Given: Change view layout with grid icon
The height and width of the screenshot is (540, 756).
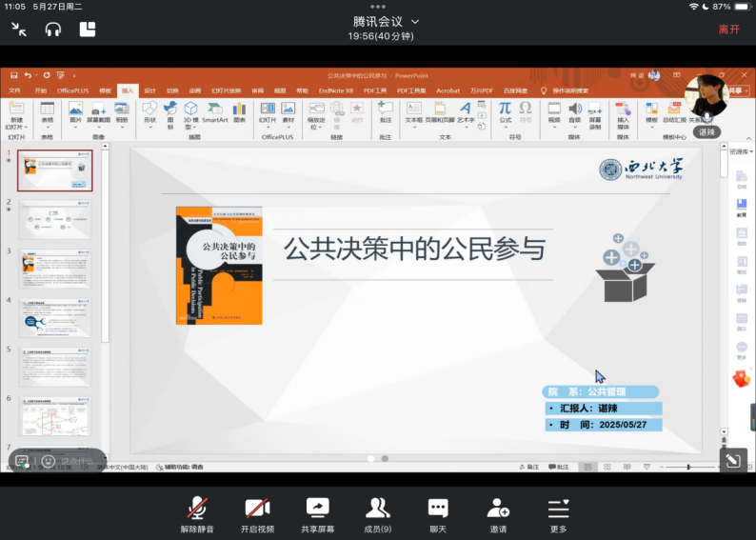Looking at the screenshot, I should tap(88, 29).
